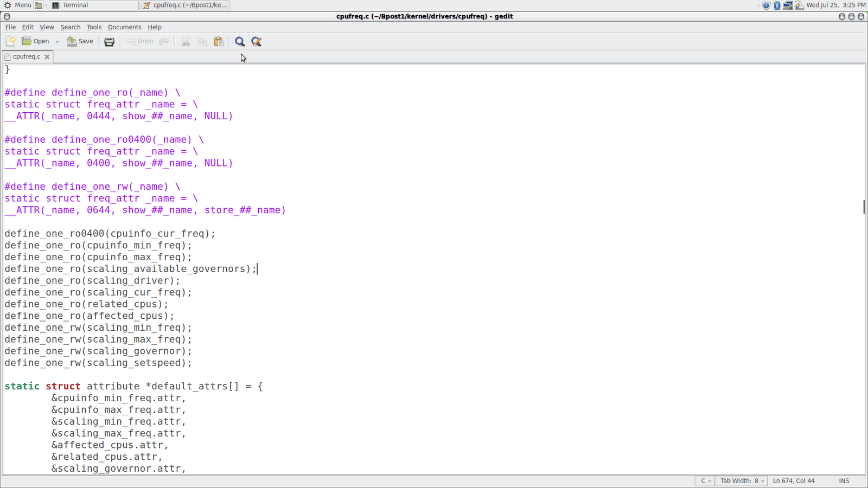Toggle INS overwrite mode in status bar

pos(844,481)
